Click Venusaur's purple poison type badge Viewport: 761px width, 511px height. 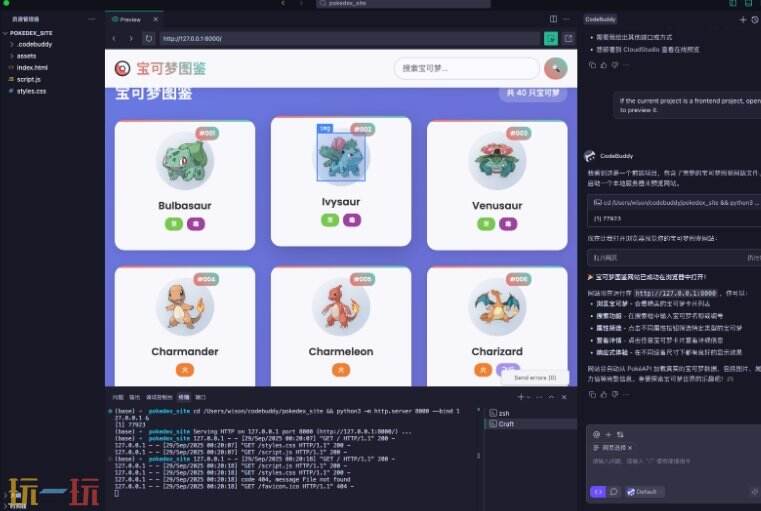508,224
